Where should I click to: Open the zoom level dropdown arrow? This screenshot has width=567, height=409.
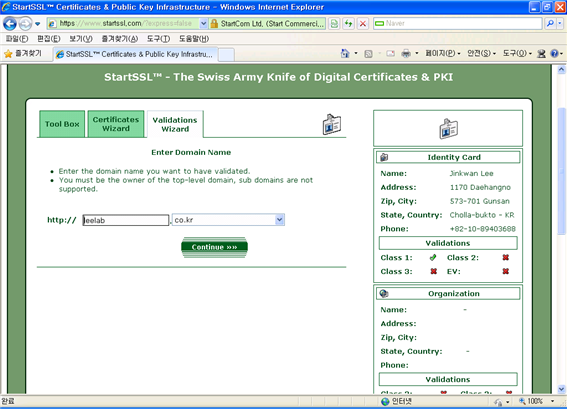pyautogui.click(x=553, y=401)
